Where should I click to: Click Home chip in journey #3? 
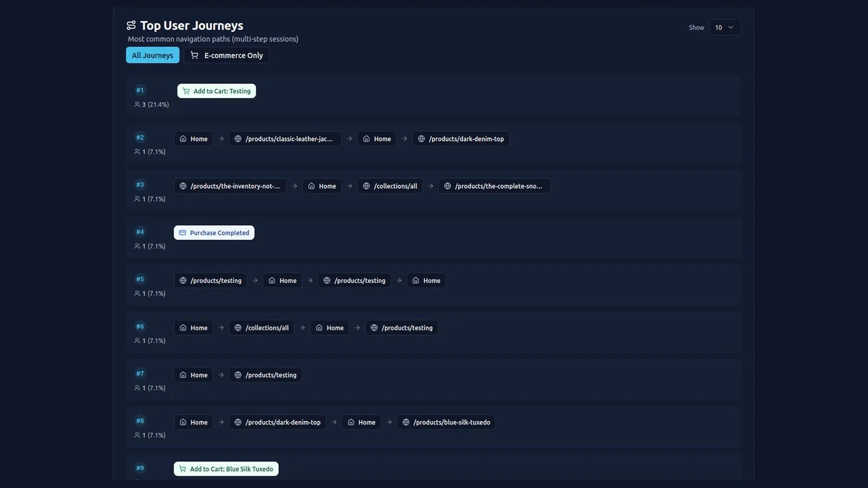322,186
